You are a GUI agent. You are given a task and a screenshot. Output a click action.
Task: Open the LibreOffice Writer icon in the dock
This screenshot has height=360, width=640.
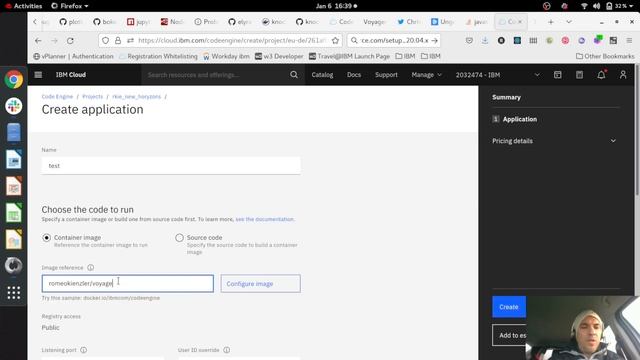coord(13,160)
